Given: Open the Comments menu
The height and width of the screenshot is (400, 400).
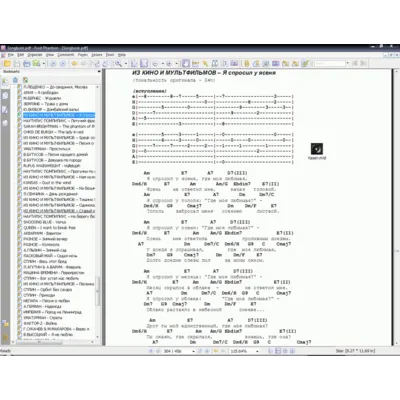Looking at the screenshot, I should (x=66, y=55).
